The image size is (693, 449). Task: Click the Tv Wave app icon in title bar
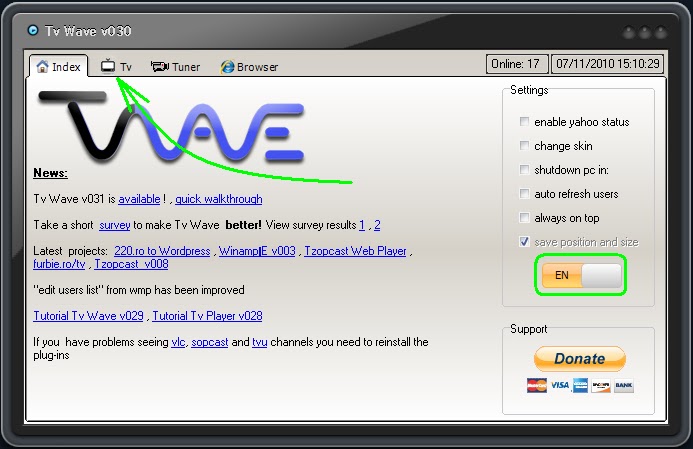coord(33,30)
